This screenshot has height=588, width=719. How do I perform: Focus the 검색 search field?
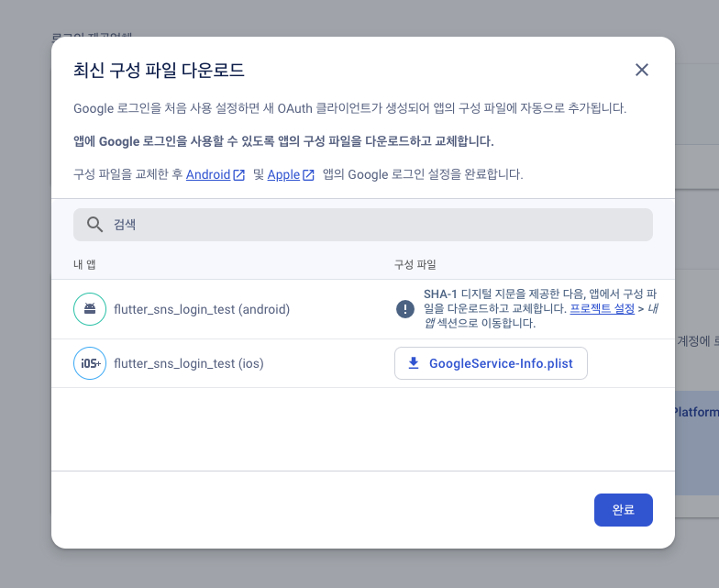363,224
